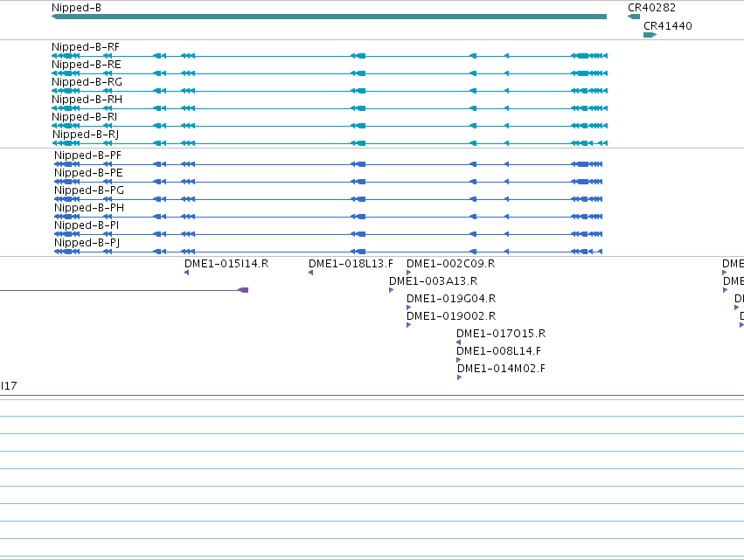Click the DME1-019G04.R label
The height and width of the screenshot is (560, 744).
451,299
